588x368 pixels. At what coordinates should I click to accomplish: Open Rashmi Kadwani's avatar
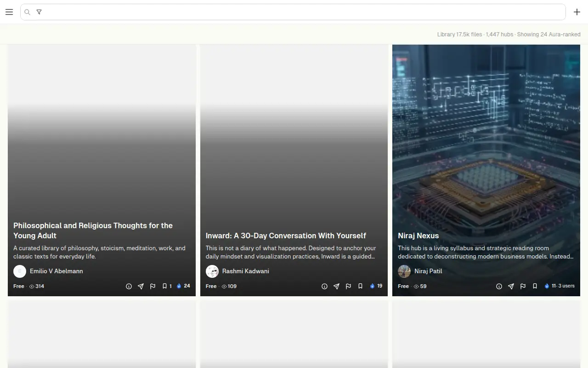212,271
